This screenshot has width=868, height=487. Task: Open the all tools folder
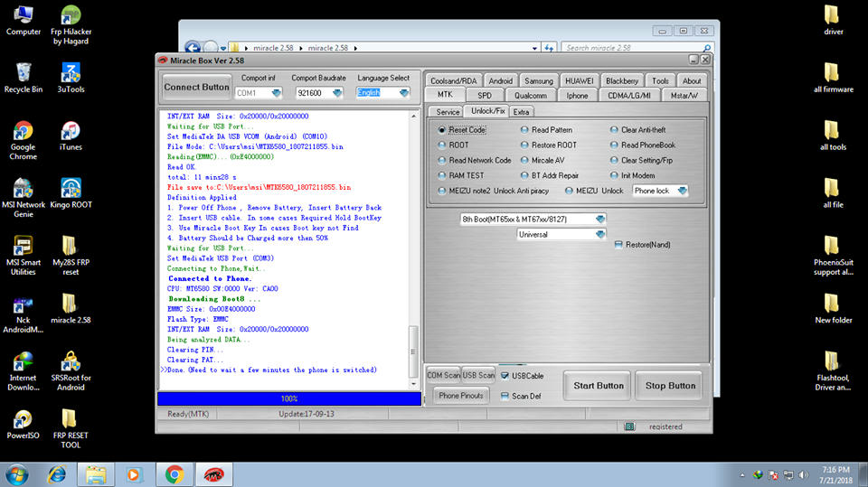(x=833, y=136)
